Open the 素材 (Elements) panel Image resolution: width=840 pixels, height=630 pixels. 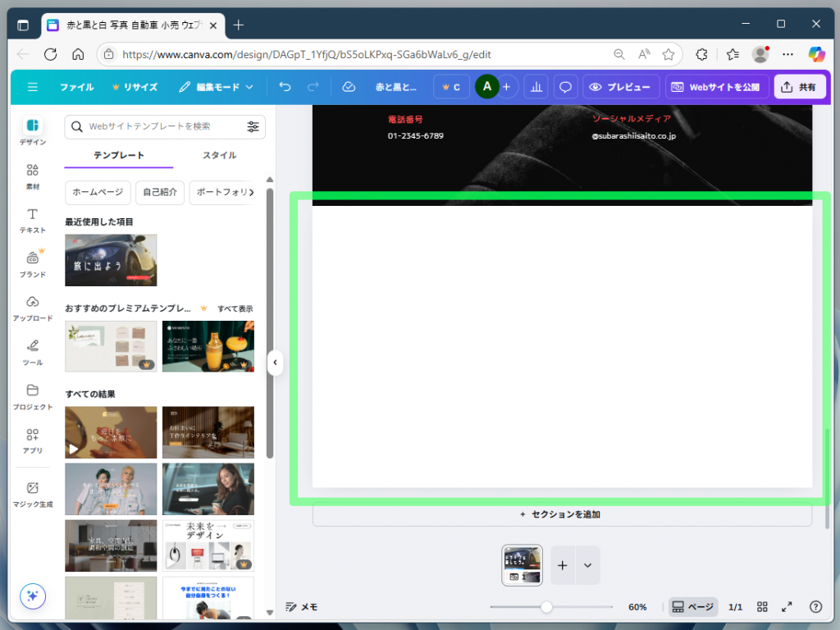click(32, 176)
